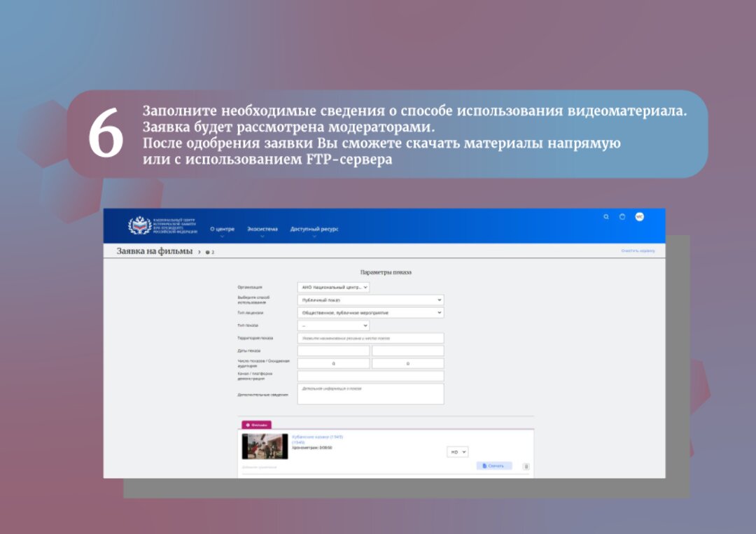Click the search magnifier icon in header

pyautogui.click(x=606, y=217)
